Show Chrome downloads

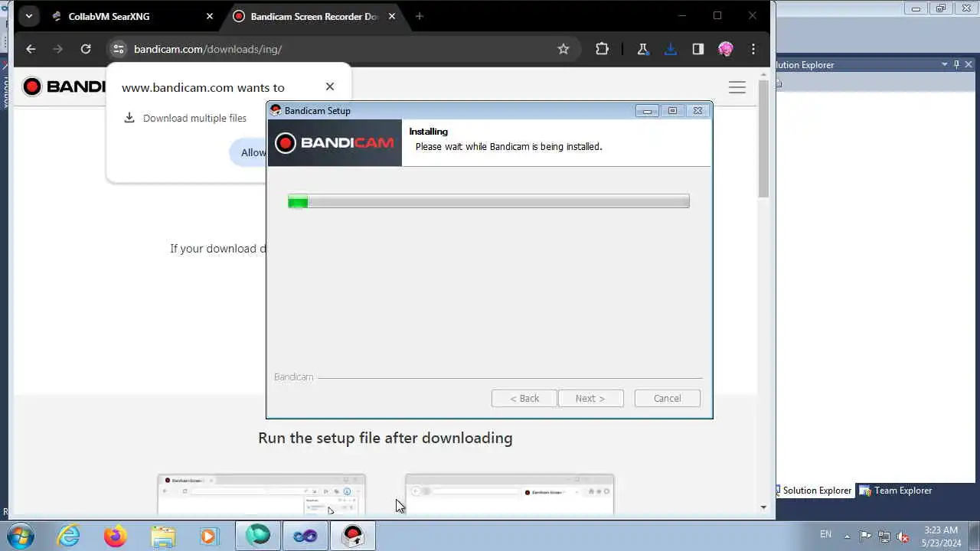point(671,49)
